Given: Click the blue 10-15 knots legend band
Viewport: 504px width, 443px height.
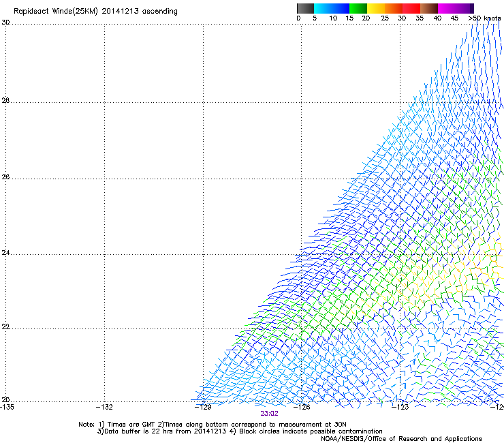Looking at the screenshot, I should (x=341, y=8).
